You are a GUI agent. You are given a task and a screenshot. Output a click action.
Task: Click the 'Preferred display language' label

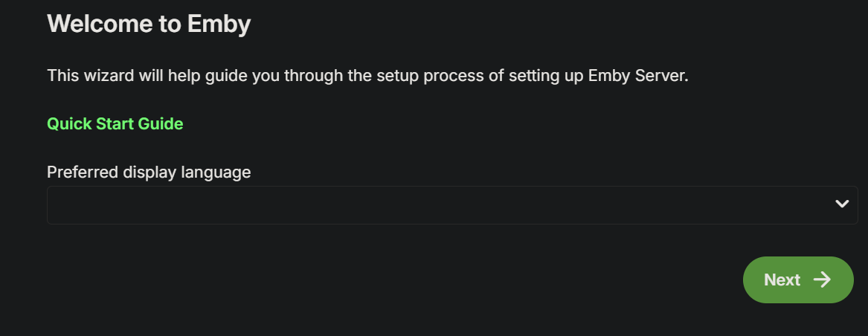click(149, 172)
